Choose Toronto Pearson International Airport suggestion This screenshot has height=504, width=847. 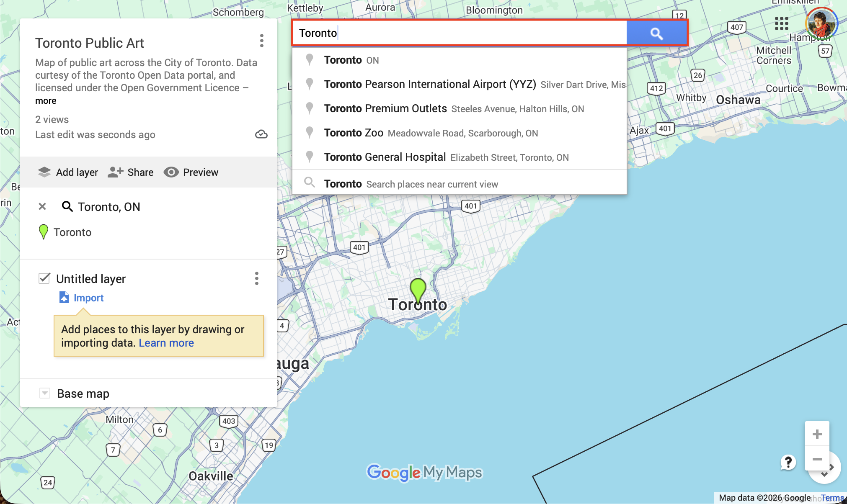tap(430, 84)
